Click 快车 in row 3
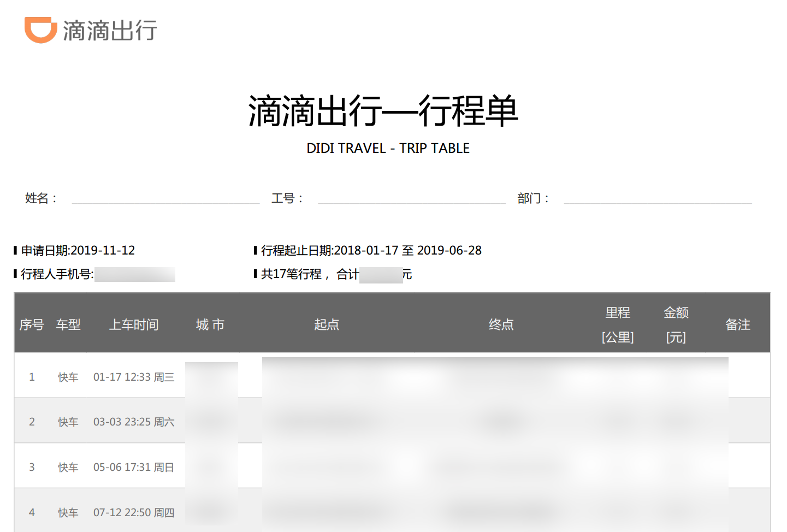This screenshot has height=532, width=787. [x=68, y=468]
